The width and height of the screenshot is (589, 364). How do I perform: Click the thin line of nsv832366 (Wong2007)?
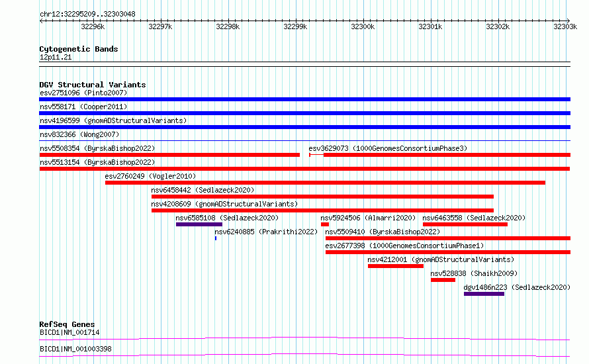[x=304, y=141]
